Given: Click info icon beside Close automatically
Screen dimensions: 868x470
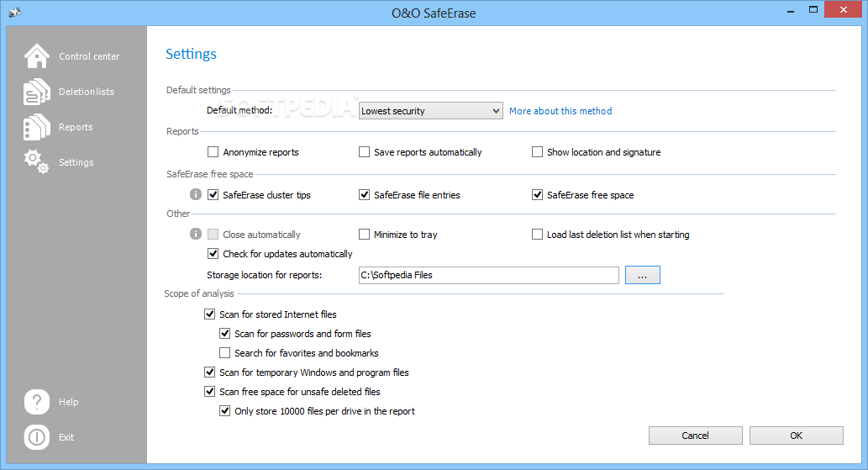Looking at the screenshot, I should [x=196, y=234].
